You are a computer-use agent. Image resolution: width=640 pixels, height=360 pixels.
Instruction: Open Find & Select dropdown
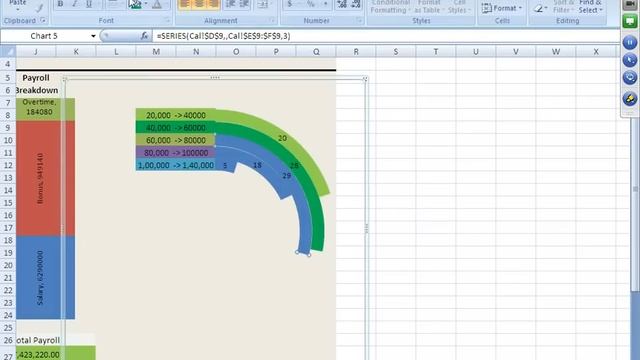point(591,7)
